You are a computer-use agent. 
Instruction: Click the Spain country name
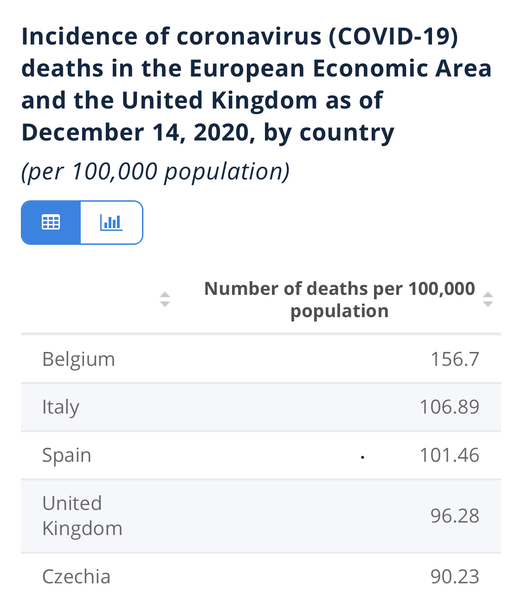pyautogui.click(x=67, y=456)
